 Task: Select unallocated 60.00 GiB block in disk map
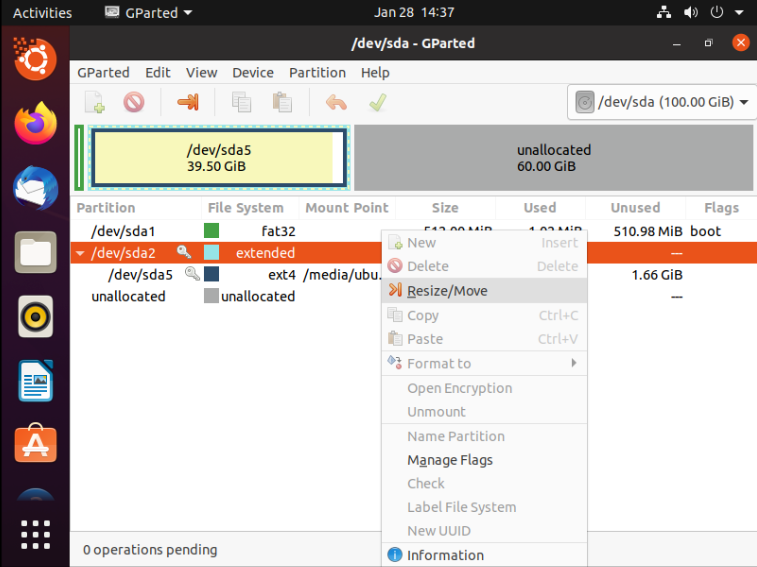pyautogui.click(x=553, y=157)
